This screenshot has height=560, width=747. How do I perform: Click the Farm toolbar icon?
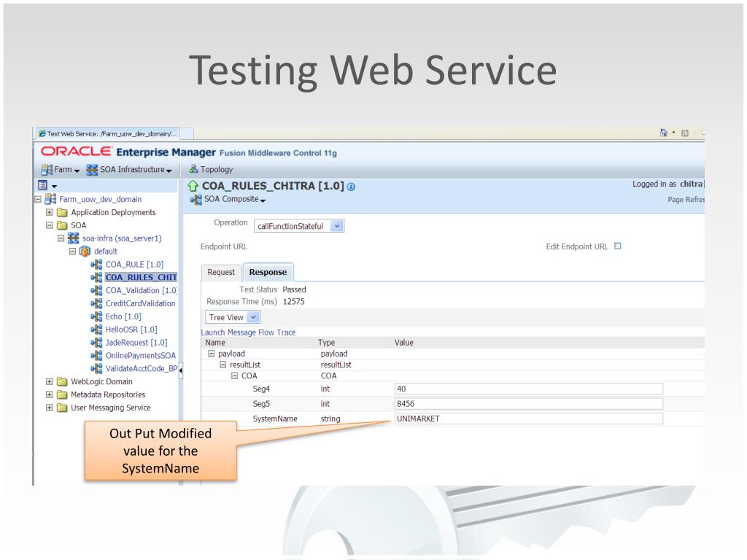pos(47,169)
